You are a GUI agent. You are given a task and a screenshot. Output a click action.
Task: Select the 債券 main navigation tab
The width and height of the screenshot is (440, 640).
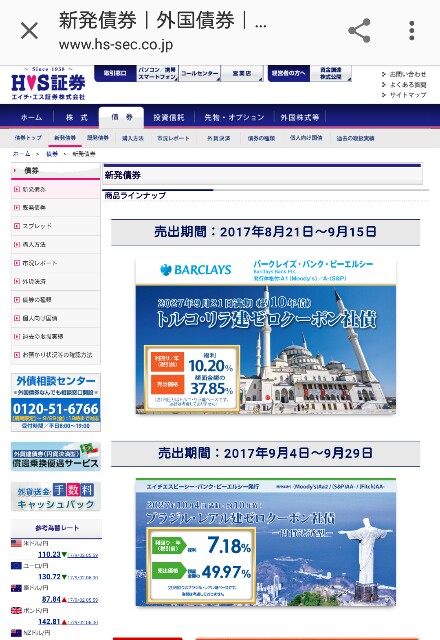click(x=122, y=118)
